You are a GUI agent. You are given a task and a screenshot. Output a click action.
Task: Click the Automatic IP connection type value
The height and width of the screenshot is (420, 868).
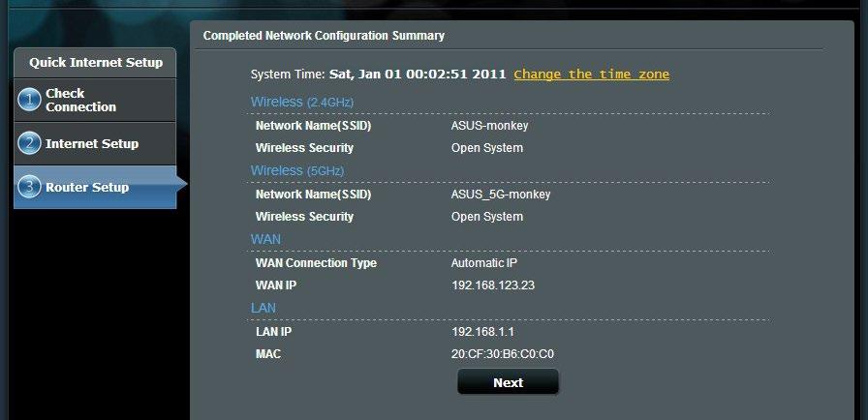coord(483,263)
